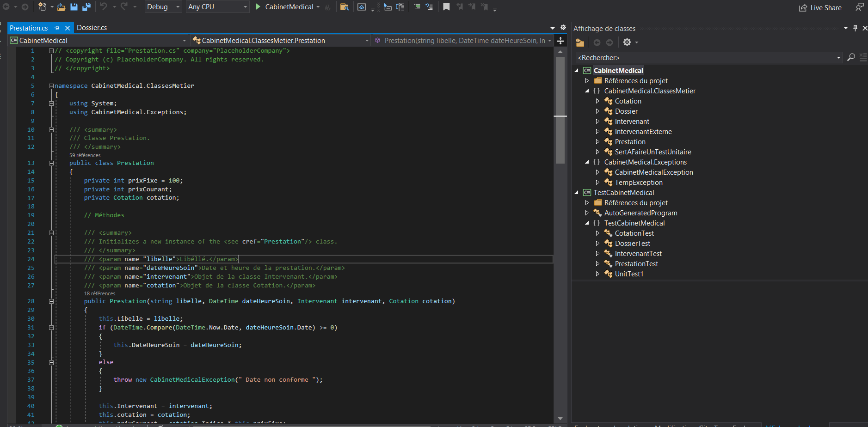Toggle a bookmark on the current line
This screenshot has width=868, height=427.
click(446, 6)
